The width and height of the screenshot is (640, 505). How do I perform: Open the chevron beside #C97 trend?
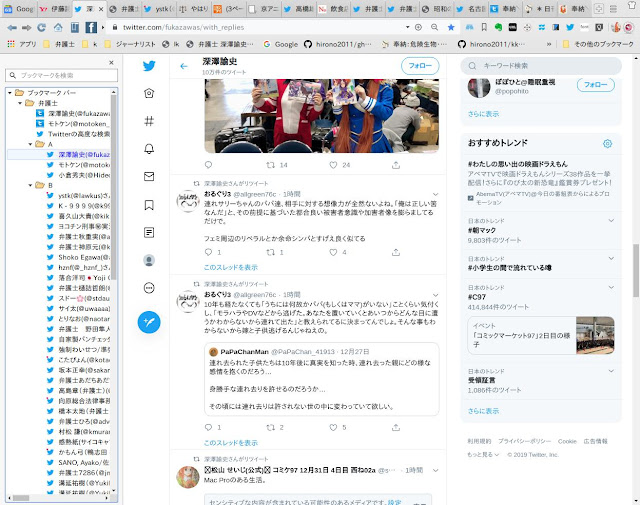[611, 287]
